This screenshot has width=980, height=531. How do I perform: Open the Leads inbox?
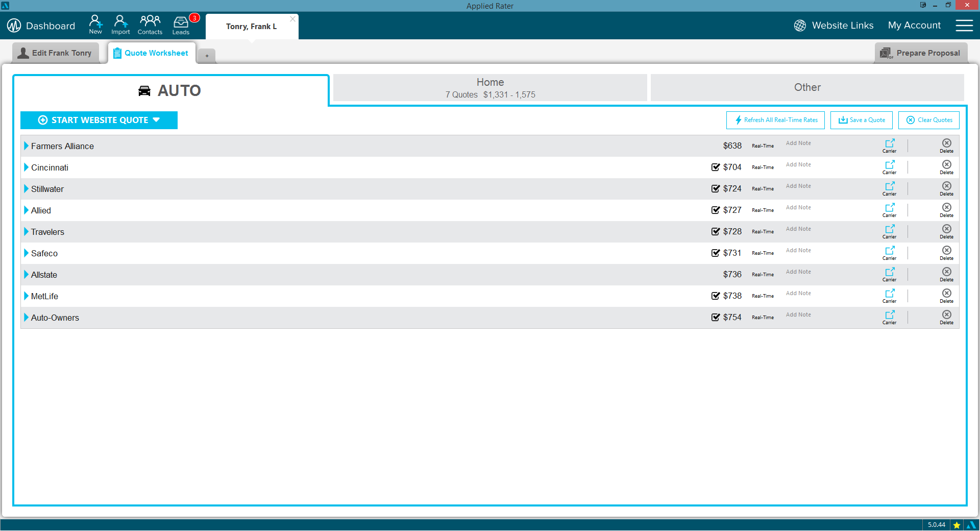tap(181, 25)
